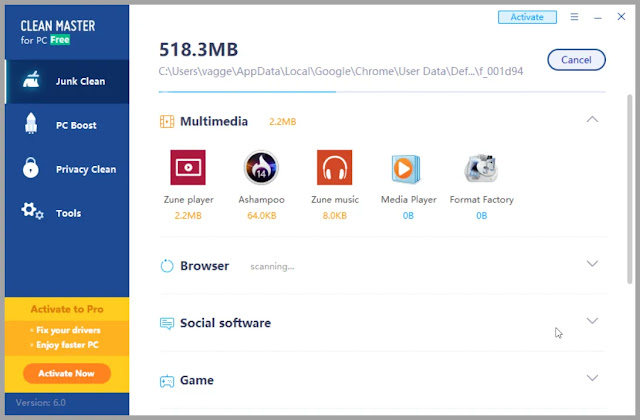This screenshot has width=640, height=420.
Task: Click the Activate button at top
Action: [x=527, y=17]
